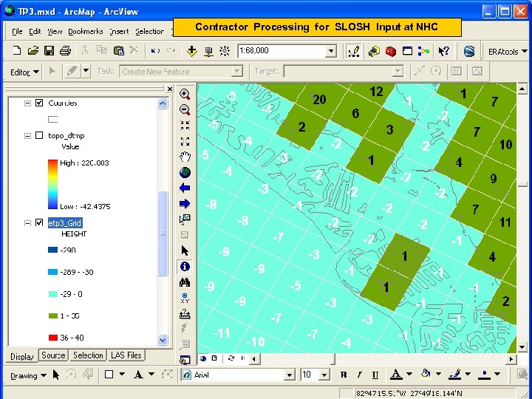
Task: Open the File menu
Action: point(17,32)
